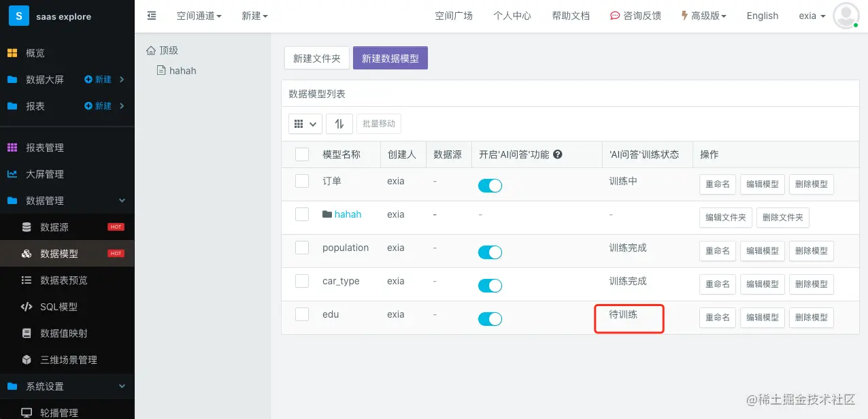
Task: Click the 批量移动 button
Action: pyautogui.click(x=379, y=124)
